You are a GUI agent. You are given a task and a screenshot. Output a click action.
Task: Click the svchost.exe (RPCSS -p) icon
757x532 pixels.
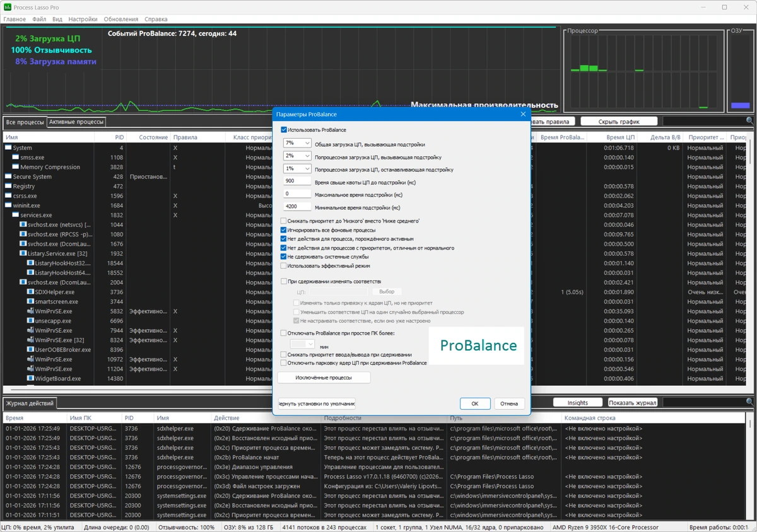tap(23, 234)
